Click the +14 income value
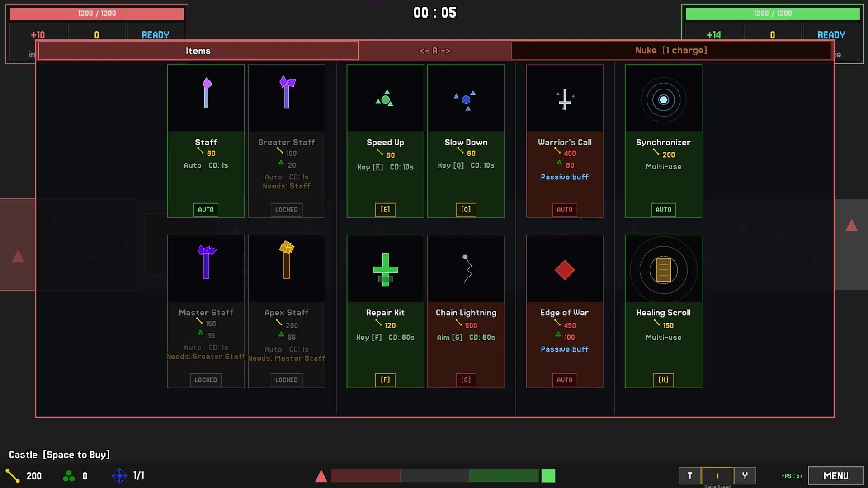 [x=714, y=35]
